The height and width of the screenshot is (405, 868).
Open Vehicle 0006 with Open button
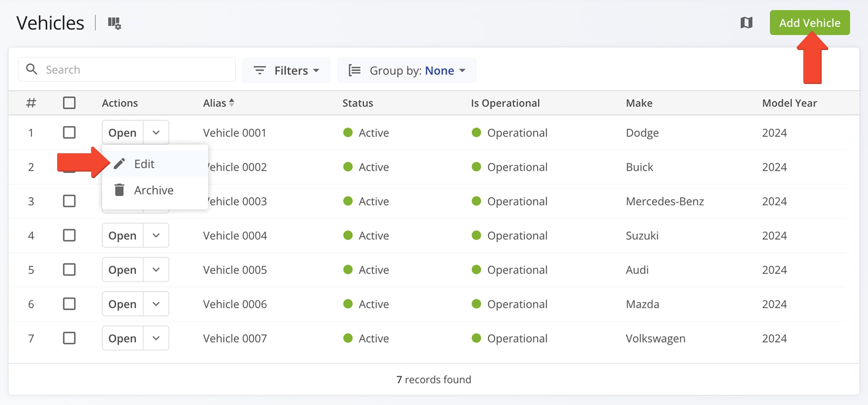[122, 304]
